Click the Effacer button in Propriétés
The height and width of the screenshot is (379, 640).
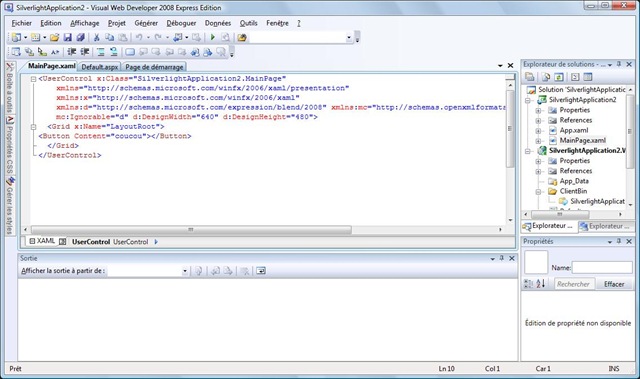[x=614, y=284]
